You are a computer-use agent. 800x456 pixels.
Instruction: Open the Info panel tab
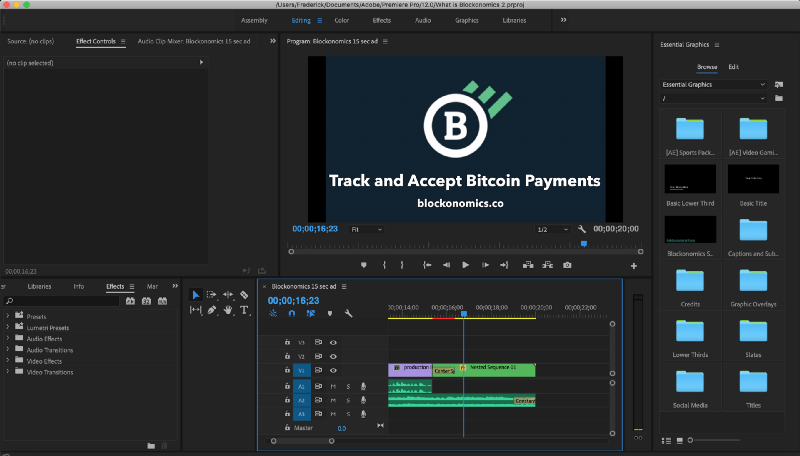[79, 287]
